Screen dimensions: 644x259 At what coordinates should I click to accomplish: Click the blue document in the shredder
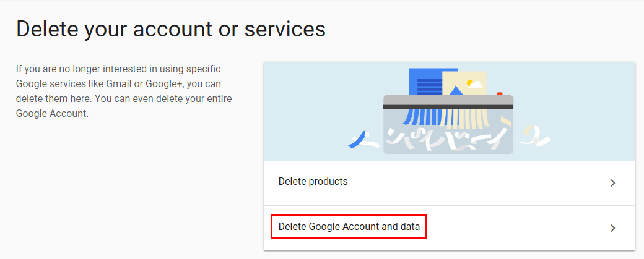pyautogui.click(x=424, y=81)
